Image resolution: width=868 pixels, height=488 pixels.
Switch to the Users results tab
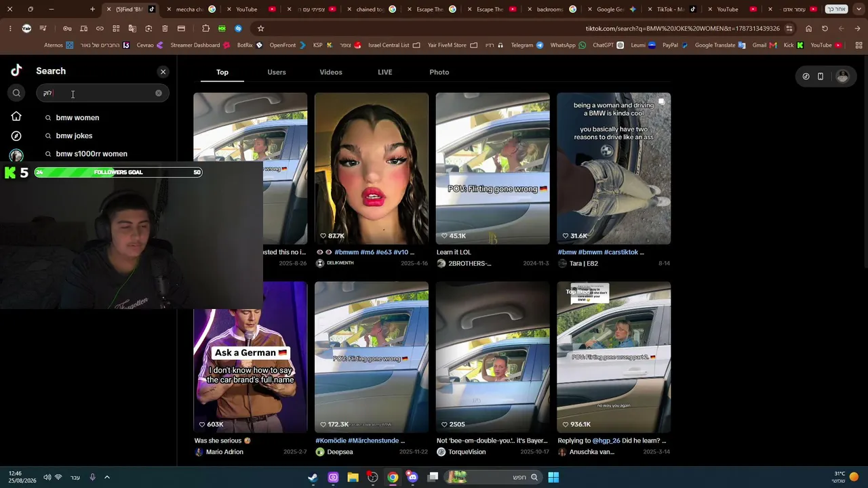coord(277,72)
